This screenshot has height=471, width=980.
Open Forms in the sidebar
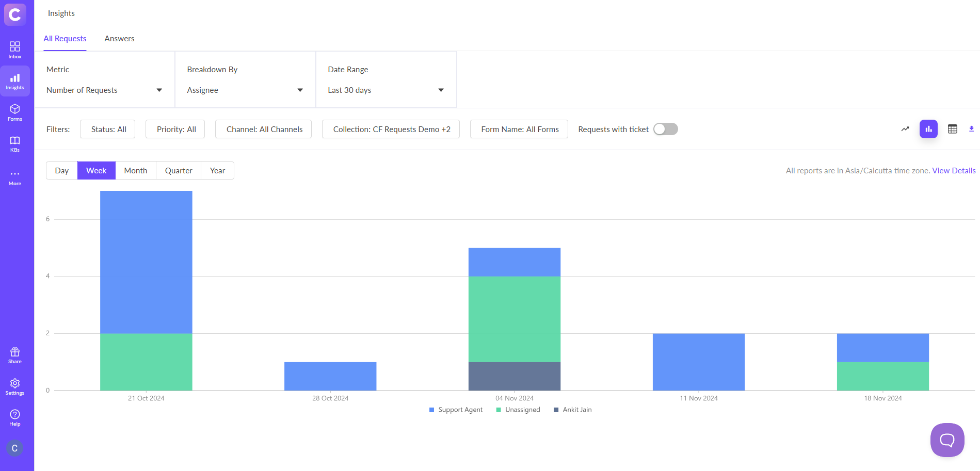coord(15,112)
